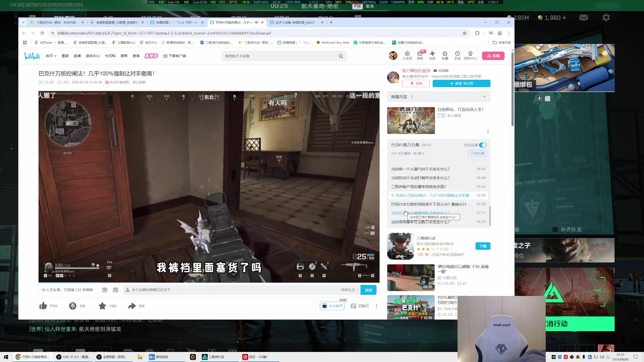
Task: Expand 弹幕礼仪 arrow link
Action: (x=350, y=290)
